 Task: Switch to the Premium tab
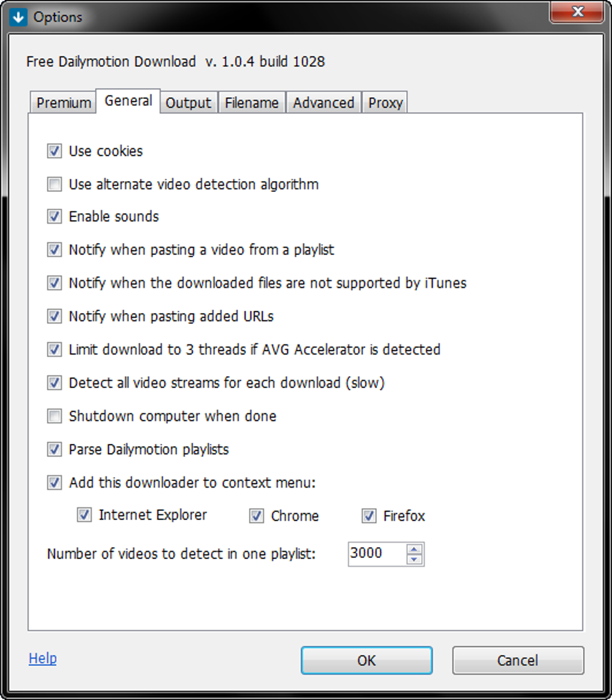[63, 103]
